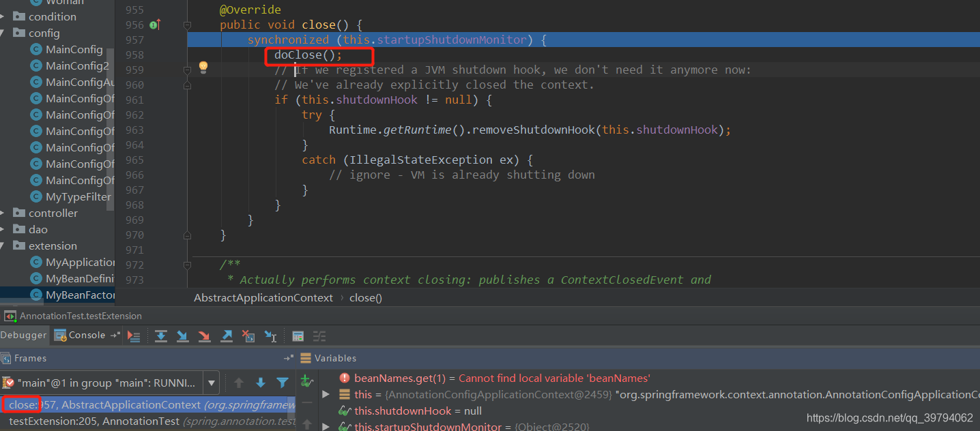Image resolution: width=980 pixels, height=431 pixels.
Task: Open MyBeanDefini class under extension
Action: click(81, 278)
